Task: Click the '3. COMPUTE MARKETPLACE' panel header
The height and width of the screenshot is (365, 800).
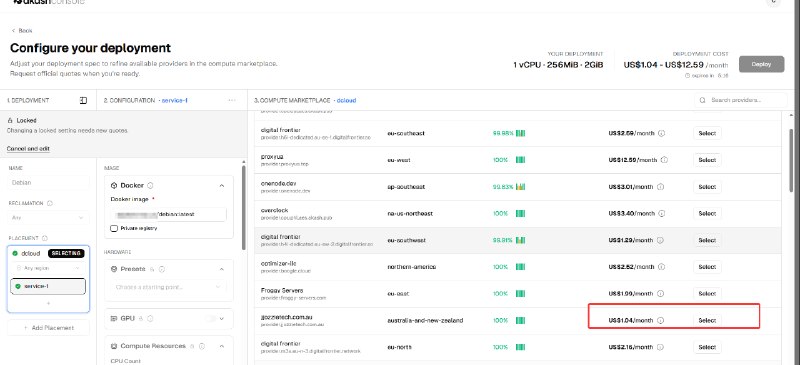Action: (x=292, y=101)
